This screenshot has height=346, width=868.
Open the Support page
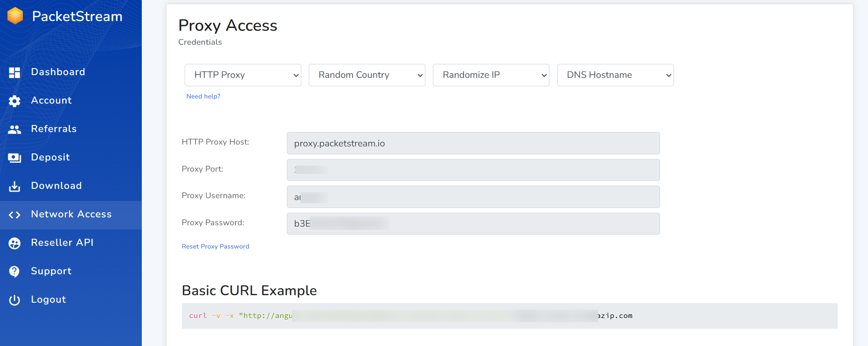point(71,271)
